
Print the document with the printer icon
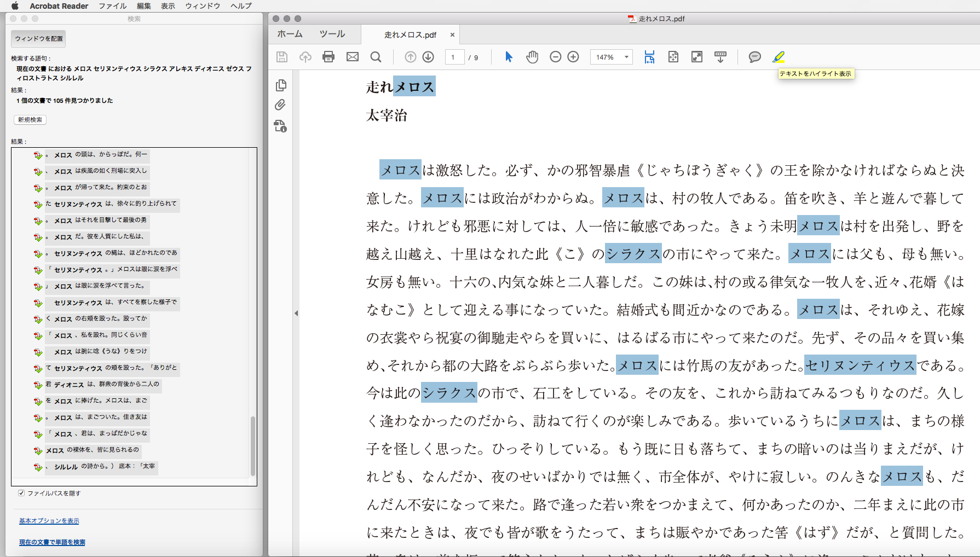click(328, 57)
